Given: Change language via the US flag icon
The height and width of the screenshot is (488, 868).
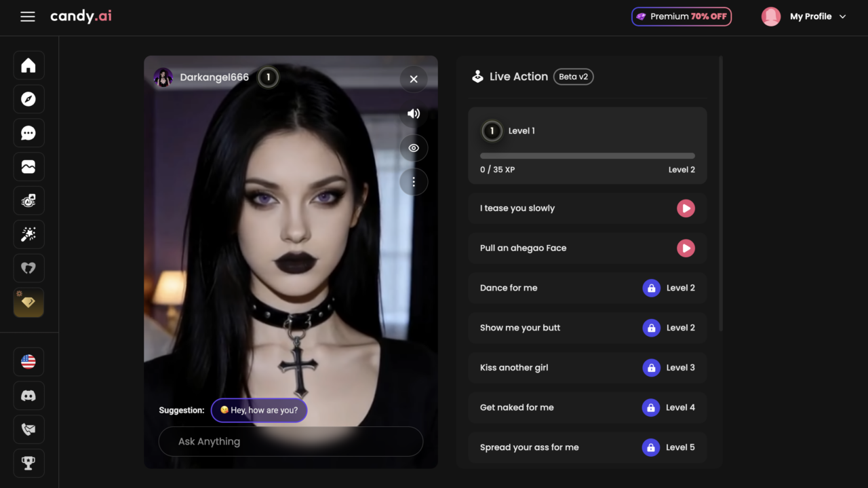Looking at the screenshot, I should coord(28,362).
